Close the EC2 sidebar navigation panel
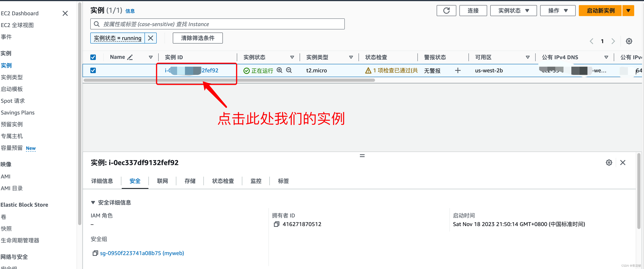The height and width of the screenshot is (269, 644). [x=65, y=14]
